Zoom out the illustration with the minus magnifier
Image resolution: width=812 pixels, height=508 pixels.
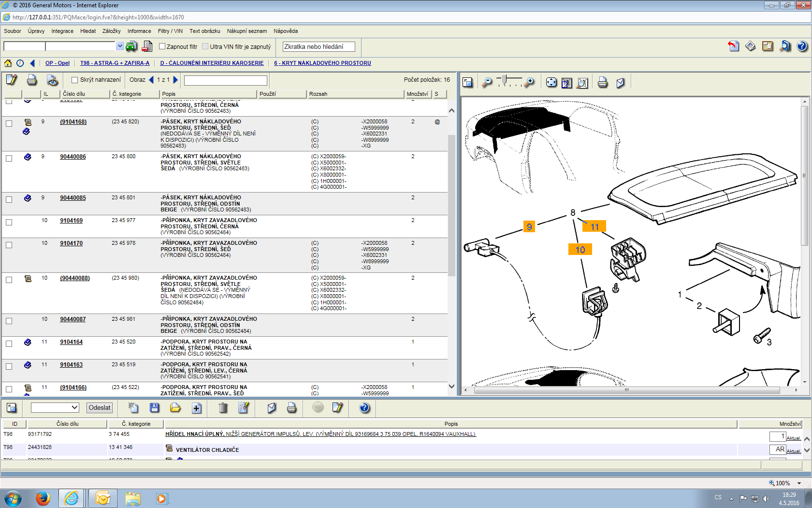487,82
